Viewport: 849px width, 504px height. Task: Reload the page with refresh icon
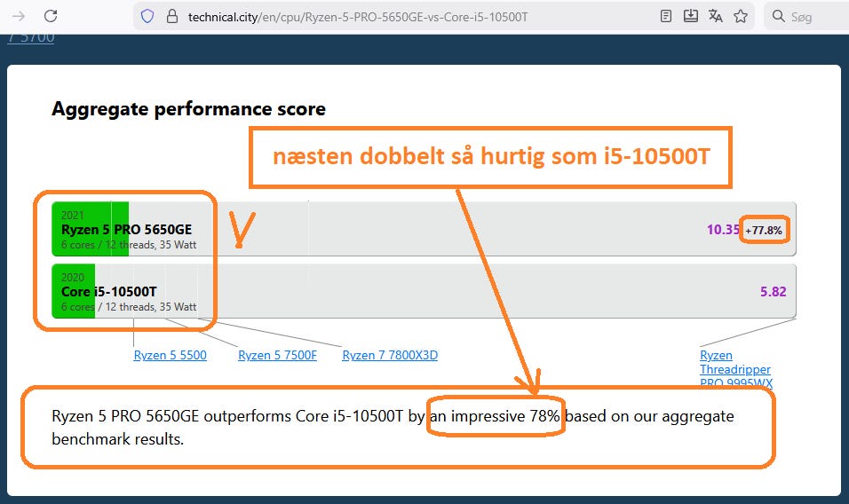tap(51, 16)
